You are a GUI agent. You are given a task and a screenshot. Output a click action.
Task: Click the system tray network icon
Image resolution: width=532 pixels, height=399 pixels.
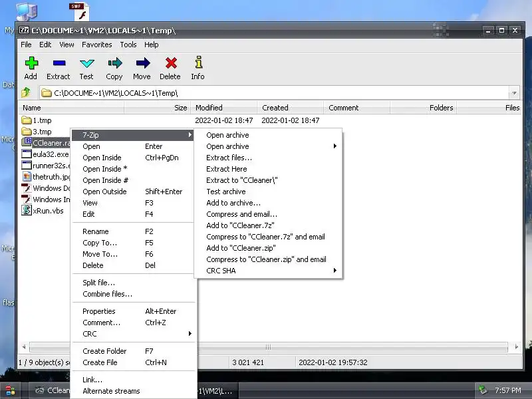click(483, 390)
